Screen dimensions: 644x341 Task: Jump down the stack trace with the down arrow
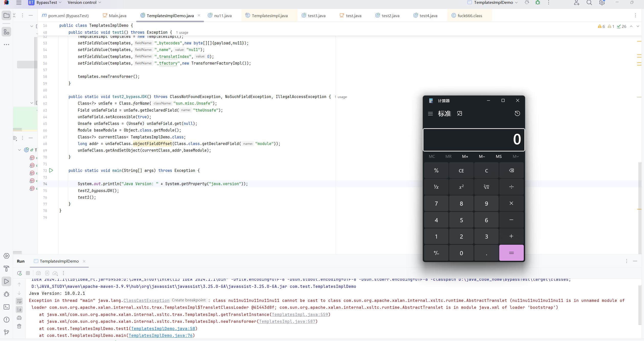pos(19,293)
